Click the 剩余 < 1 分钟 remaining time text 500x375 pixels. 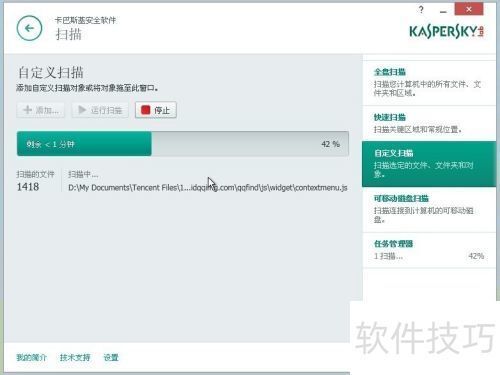point(50,144)
